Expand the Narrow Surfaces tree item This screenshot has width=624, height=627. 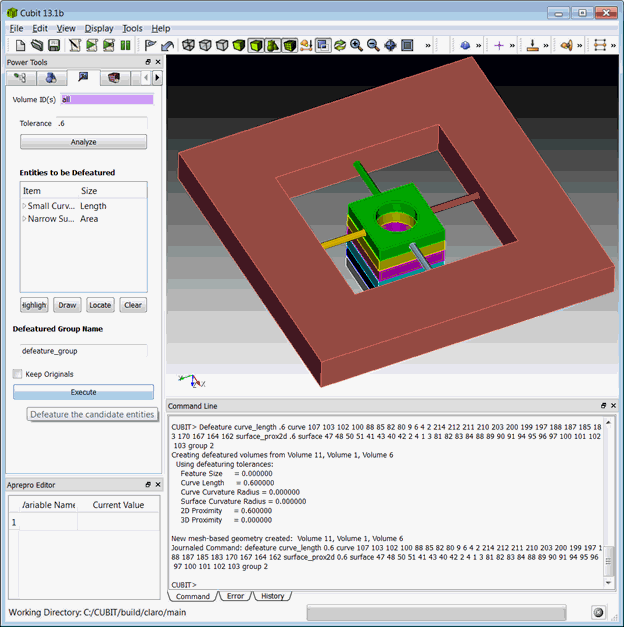(x=24, y=218)
